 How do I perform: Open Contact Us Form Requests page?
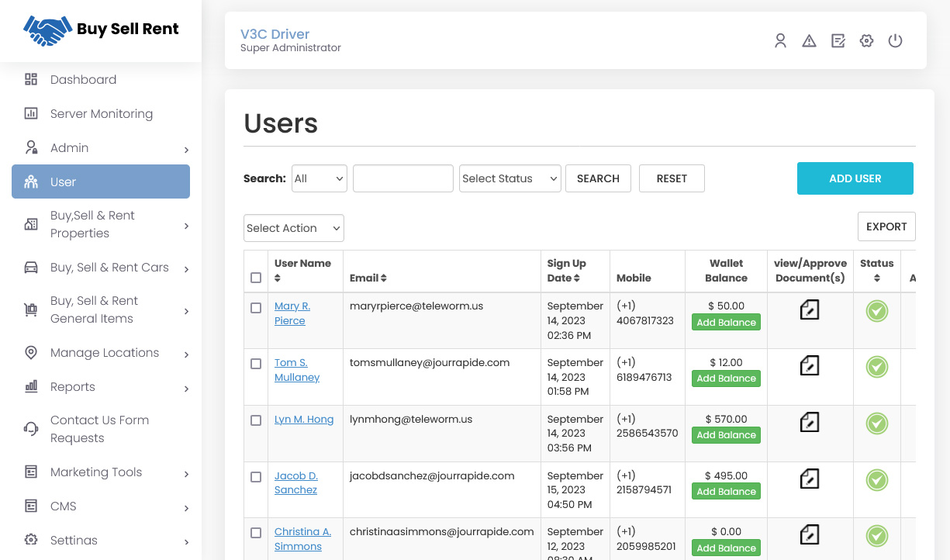(101, 429)
